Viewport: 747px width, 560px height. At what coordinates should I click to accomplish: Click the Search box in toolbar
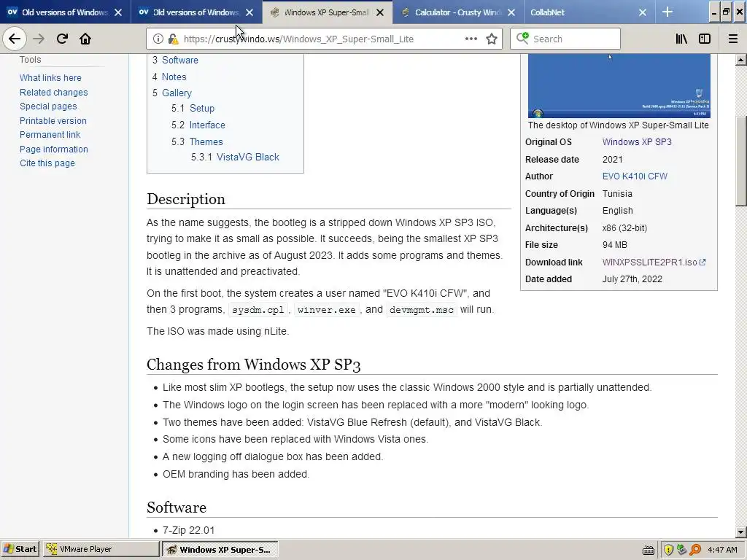pyautogui.click(x=565, y=39)
